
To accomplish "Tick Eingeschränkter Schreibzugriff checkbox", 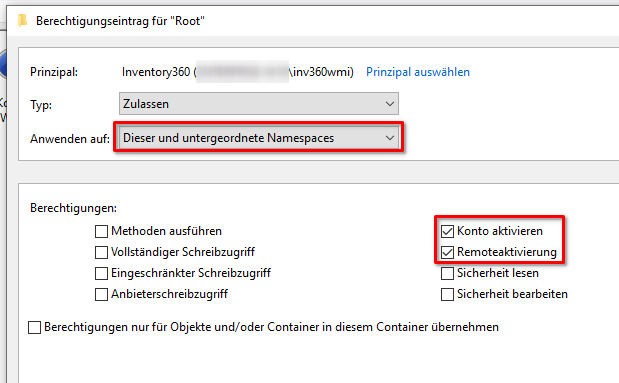I will (x=101, y=273).
